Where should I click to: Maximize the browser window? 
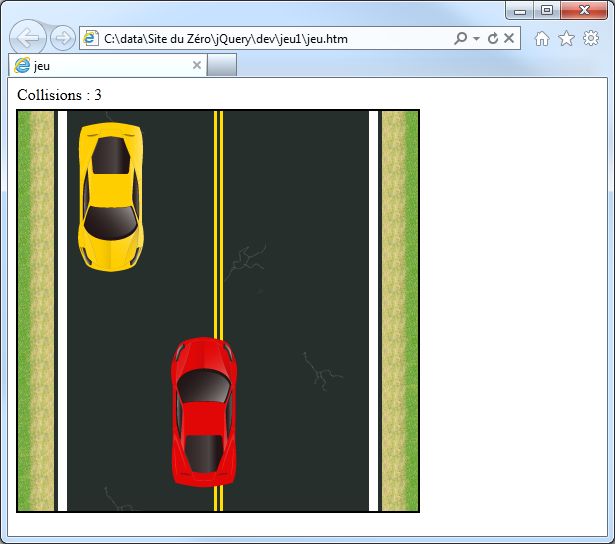[x=547, y=10]
